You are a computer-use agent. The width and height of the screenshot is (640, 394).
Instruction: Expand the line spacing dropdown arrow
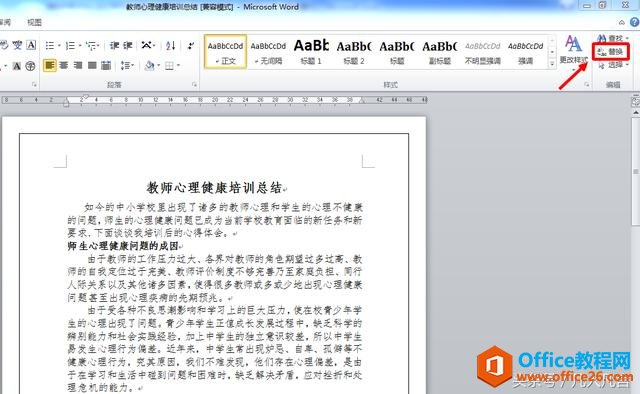(x=133, y=65)
